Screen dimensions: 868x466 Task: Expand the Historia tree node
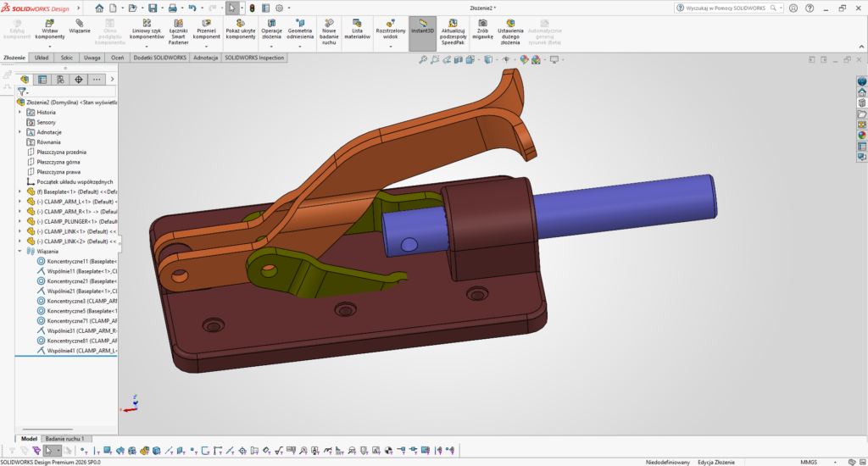20,113
